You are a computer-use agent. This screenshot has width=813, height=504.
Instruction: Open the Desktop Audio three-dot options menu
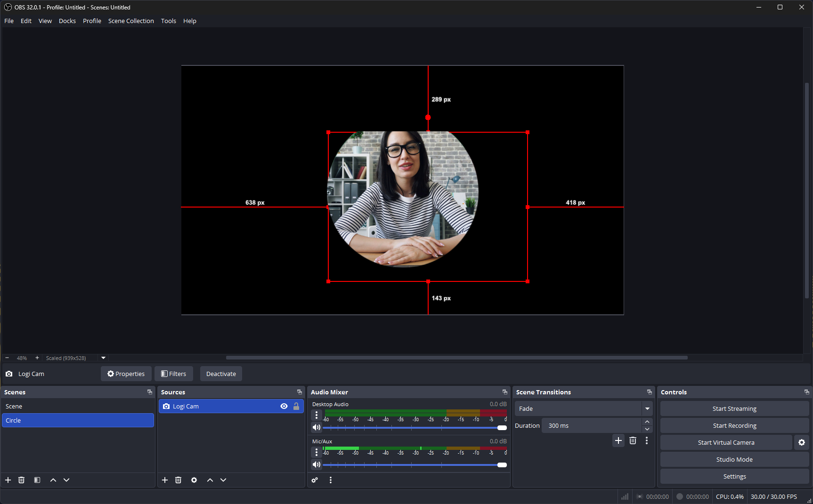(317, 415)
